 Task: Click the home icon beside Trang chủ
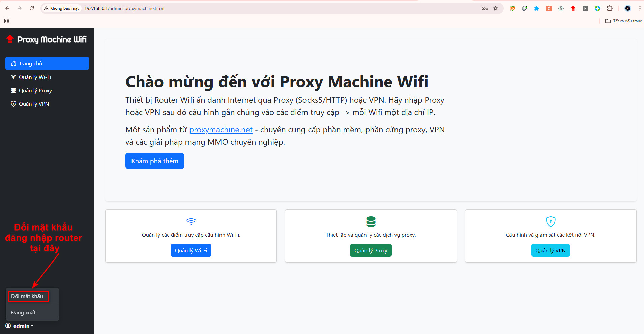click(13, 63)
